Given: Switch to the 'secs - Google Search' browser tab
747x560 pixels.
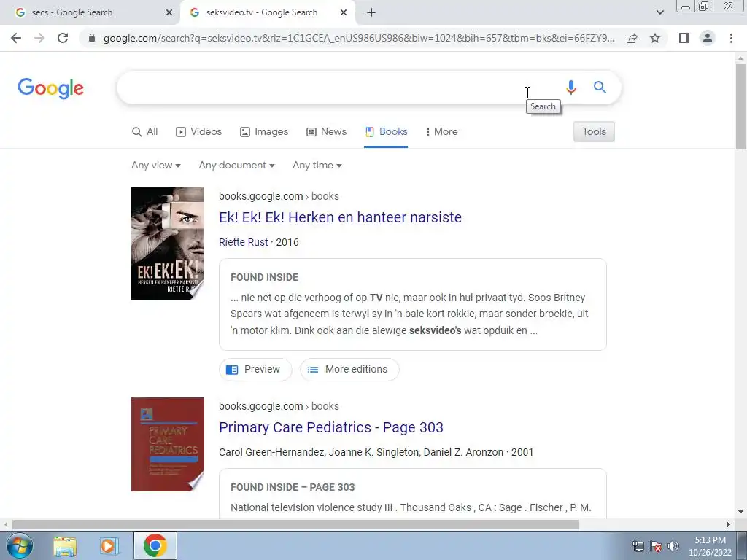Looking at the screenshot, I should point(90,13).
